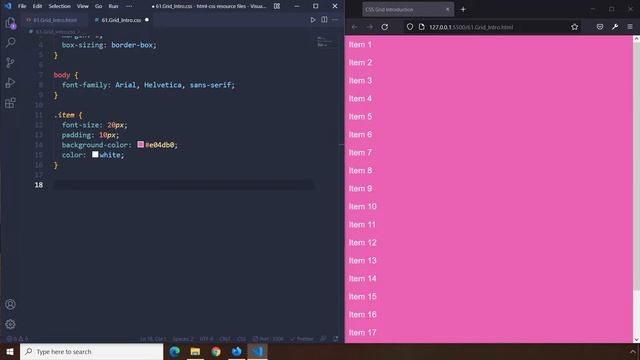Select CSS Grid Introduction browser tab
640x360 pixels.
(407, 9)
